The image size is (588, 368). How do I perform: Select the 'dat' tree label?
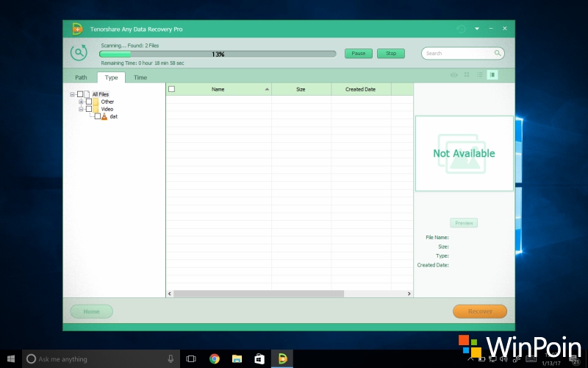(114, 117)
